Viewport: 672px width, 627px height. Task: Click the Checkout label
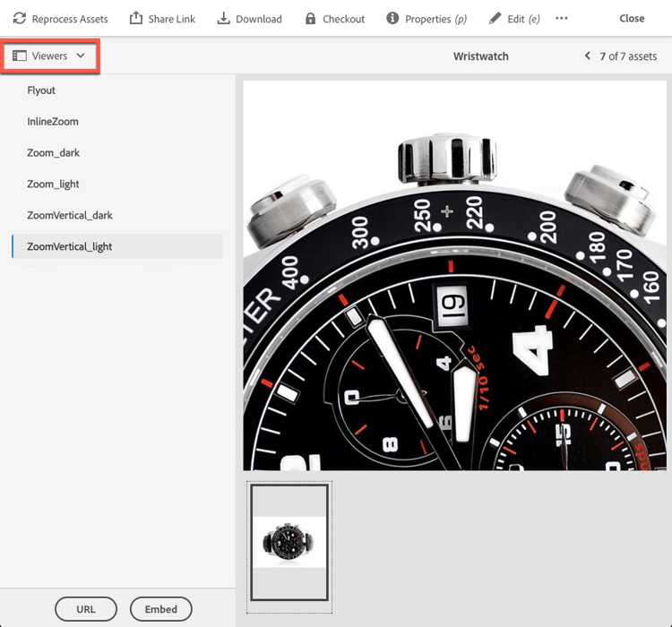343,19
